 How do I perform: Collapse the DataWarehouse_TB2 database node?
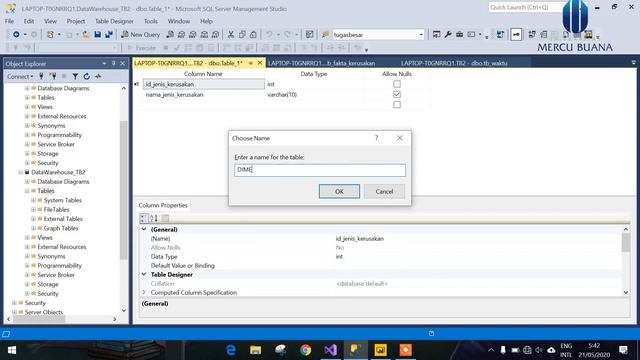20,172
